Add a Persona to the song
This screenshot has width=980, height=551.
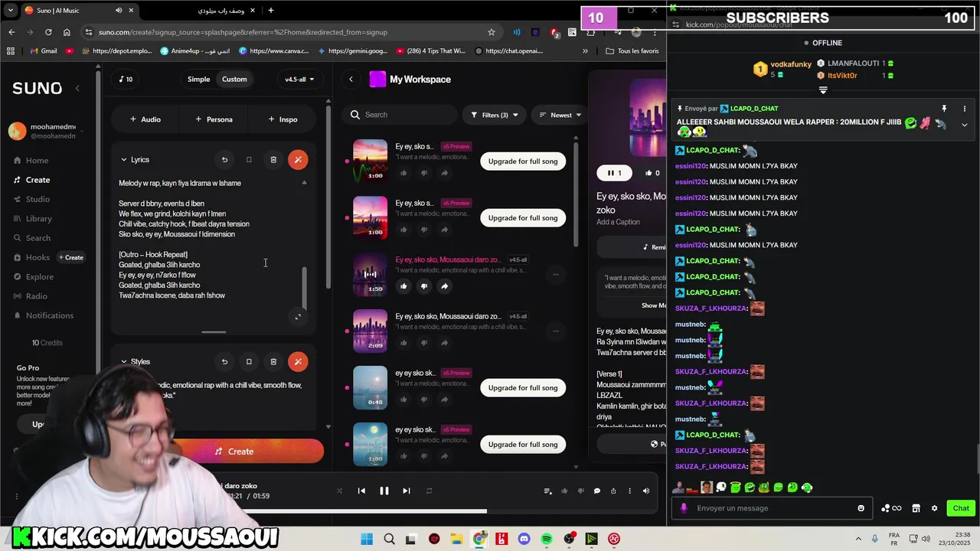pyautogui.click(x=214, y=119)
